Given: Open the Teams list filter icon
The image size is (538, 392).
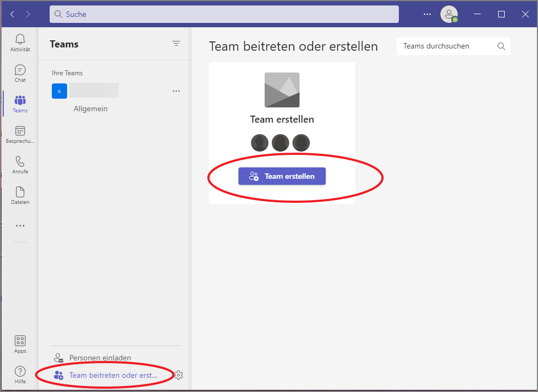Looking at the screenshot, I should [176, 44].
